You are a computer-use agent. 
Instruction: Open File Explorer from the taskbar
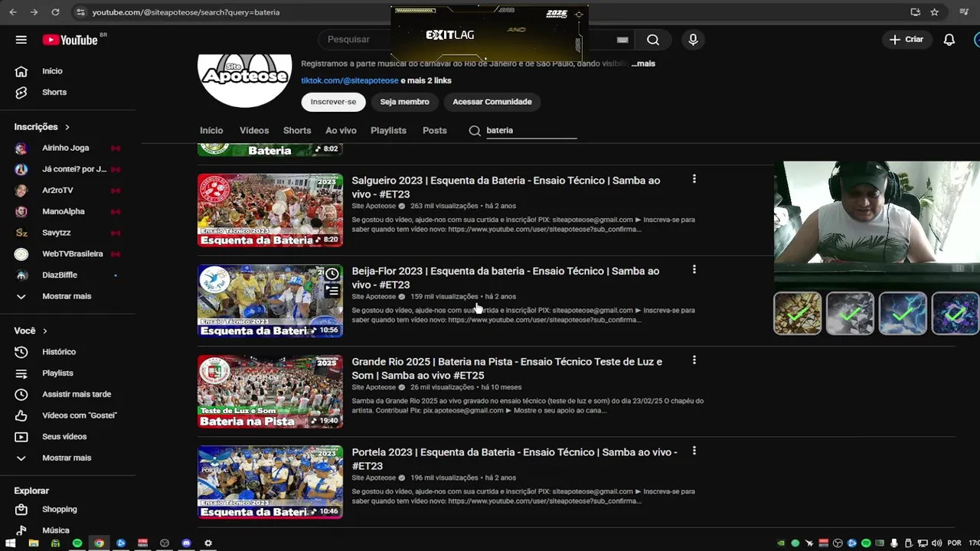pyautogui.click(x=34, y=543)
